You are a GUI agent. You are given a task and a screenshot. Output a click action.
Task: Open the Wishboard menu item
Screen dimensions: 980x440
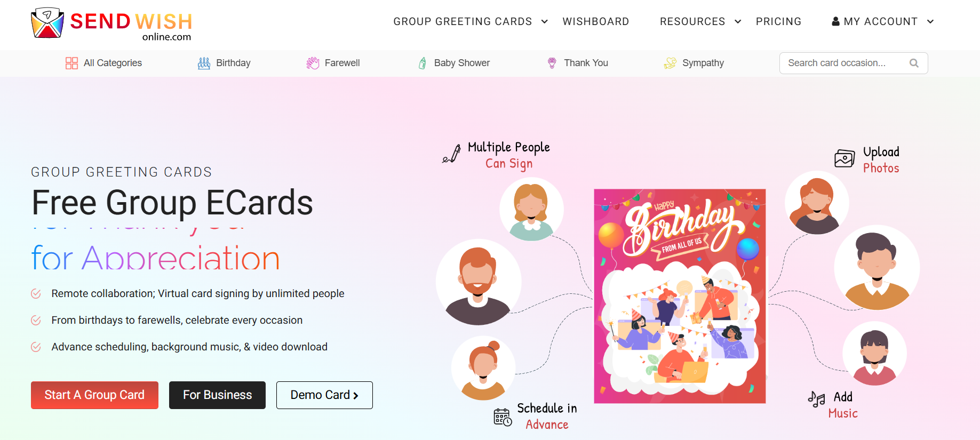[x=596, y=21]
